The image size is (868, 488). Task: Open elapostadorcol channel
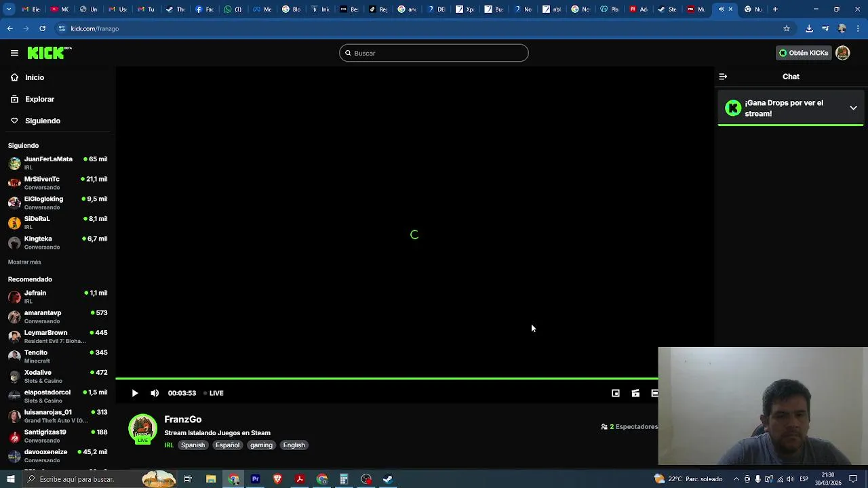(x=57, y=396)
